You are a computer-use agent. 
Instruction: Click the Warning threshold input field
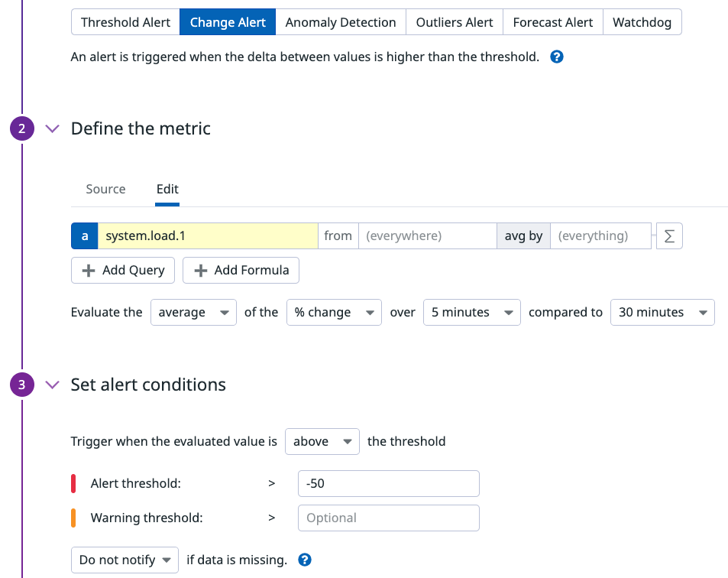[x=388, y=518]
